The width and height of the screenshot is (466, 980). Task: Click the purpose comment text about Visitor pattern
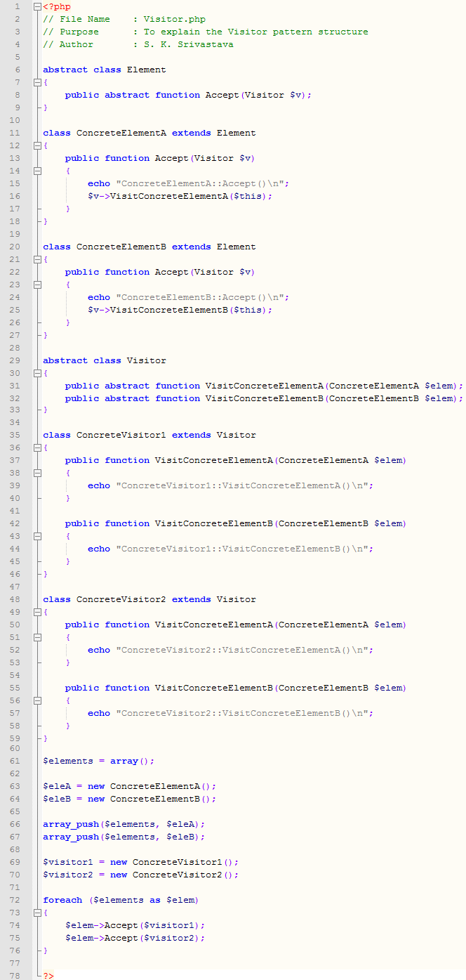click(256, 32)
